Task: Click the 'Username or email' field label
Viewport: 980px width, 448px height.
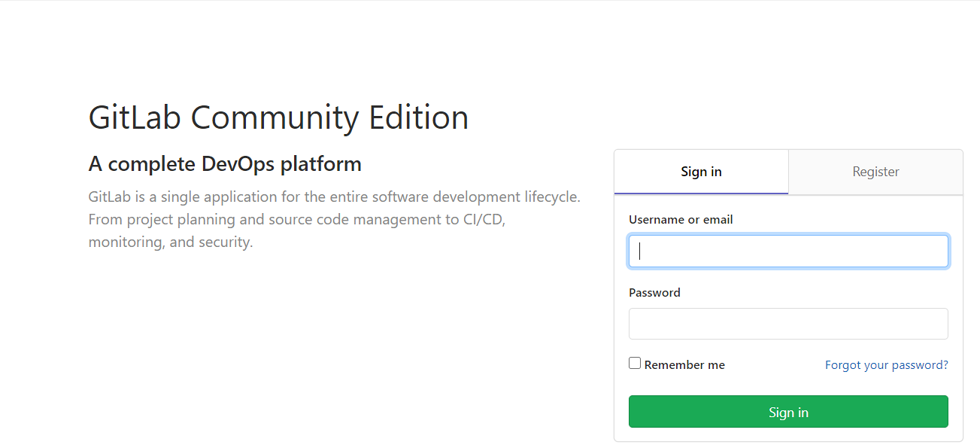Action: (x=681, y=220)
